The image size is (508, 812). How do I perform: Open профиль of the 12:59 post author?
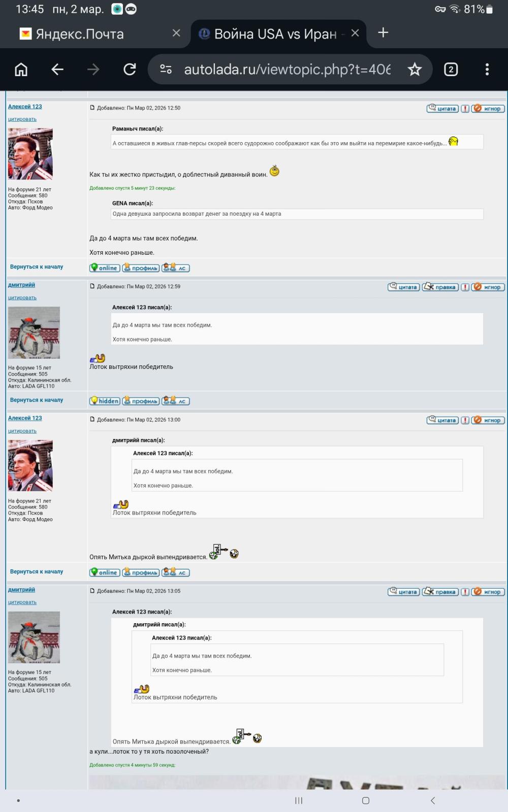[x=141, y=401]
